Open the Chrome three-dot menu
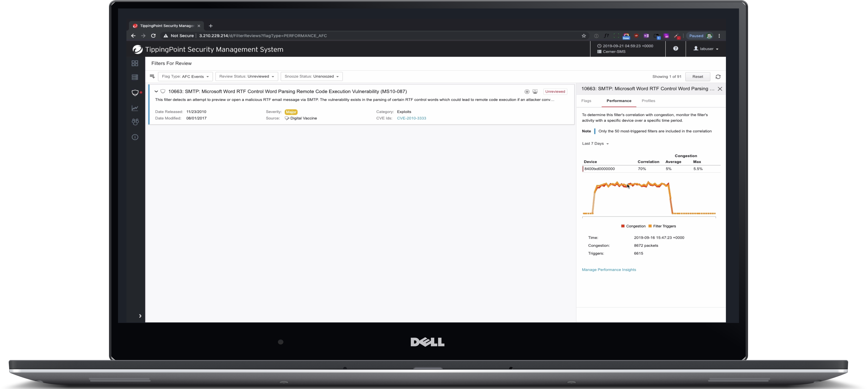The image size is (868, 389). tap(719, 36)
